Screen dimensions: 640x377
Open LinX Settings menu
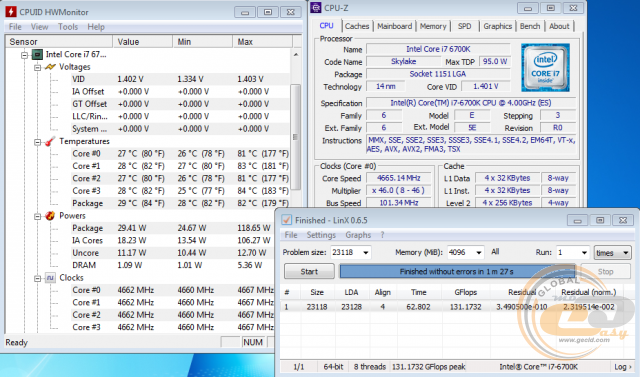[x=321, y=235]
